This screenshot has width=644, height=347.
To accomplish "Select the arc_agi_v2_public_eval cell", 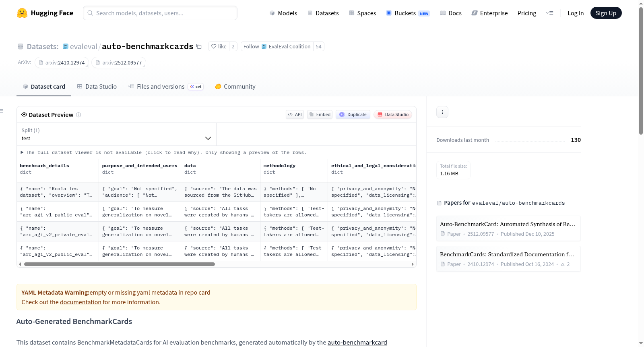I will [58, 251].
